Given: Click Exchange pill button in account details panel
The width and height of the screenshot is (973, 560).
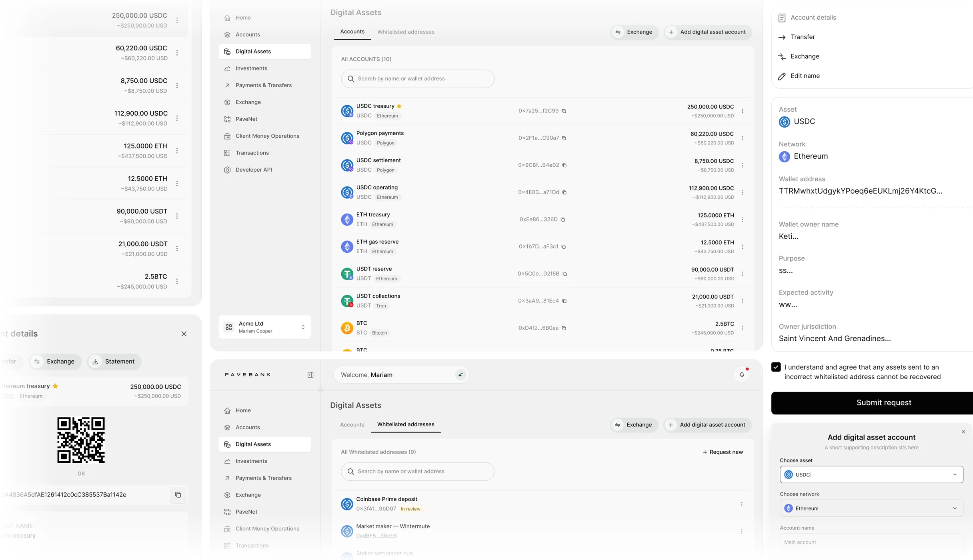Looking at the screenshot, I should [x=56, y=362].
